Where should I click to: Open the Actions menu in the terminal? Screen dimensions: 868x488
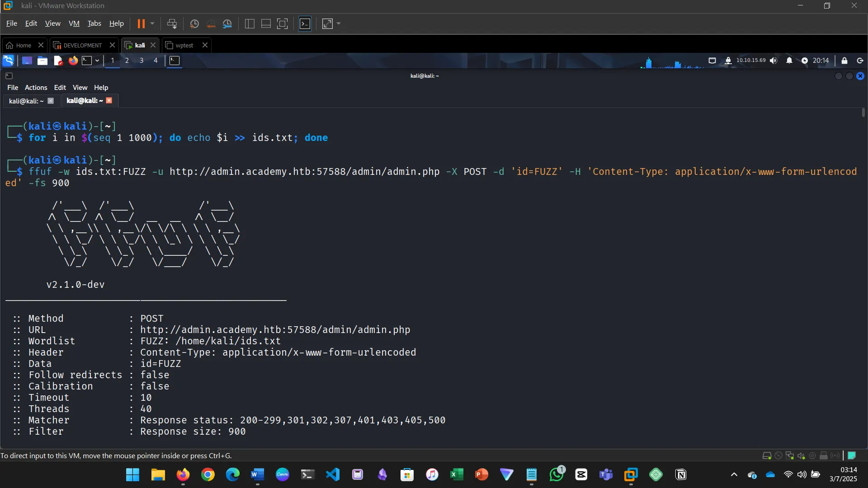tap(36, 87)
